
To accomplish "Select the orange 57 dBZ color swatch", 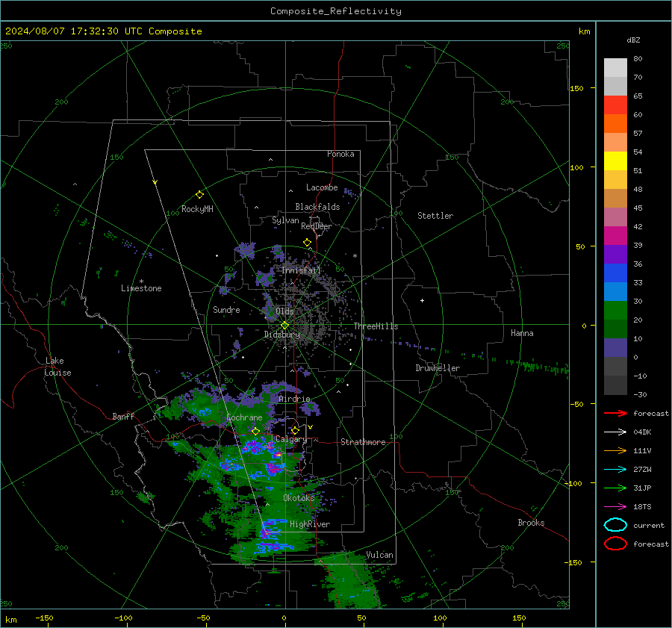I will (x=615, y=124).
